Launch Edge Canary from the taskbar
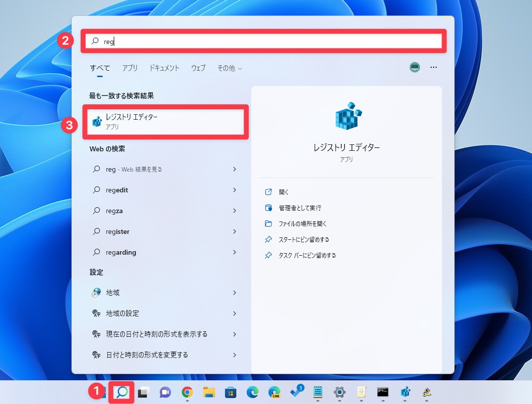The image size is (532, 404). [274, 393]
